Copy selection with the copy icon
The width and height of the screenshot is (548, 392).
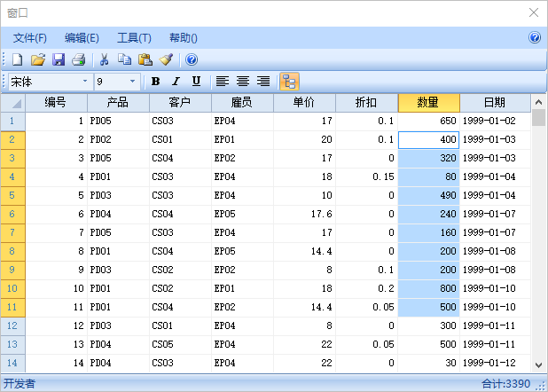pos(124,59)
